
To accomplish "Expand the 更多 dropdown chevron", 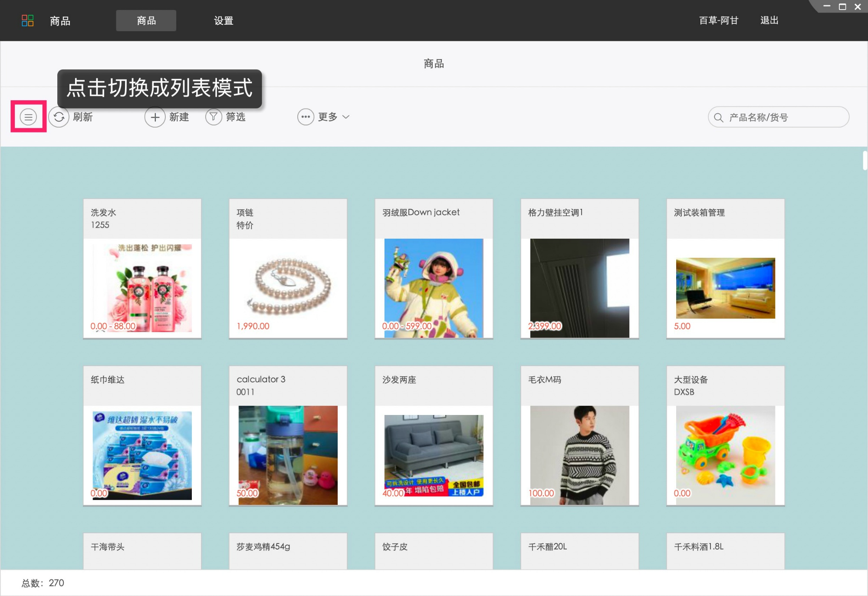I will tap(346, 117).
